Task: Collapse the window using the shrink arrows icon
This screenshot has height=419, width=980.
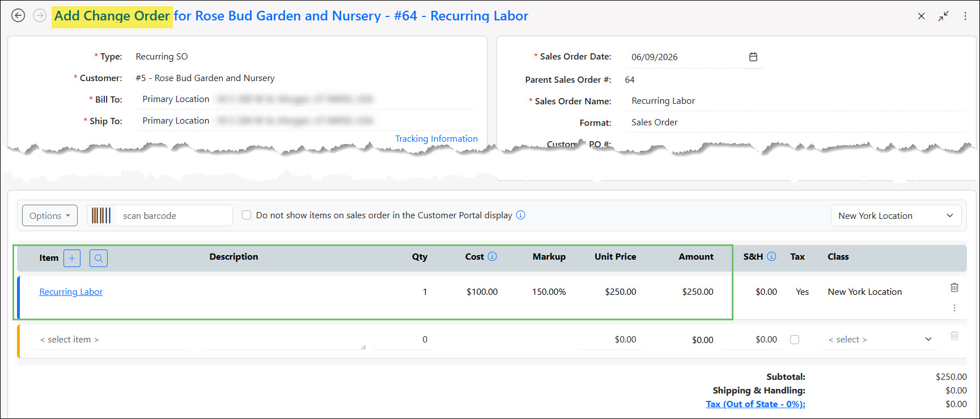Action: (x=943, y=16)
